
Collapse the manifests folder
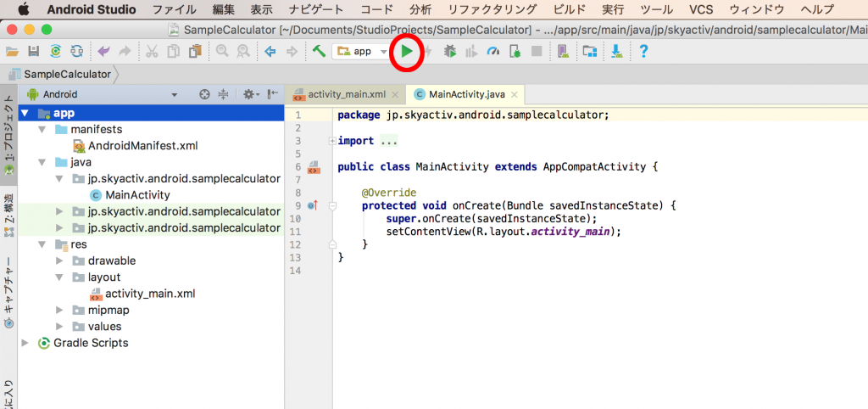[42, 130]
